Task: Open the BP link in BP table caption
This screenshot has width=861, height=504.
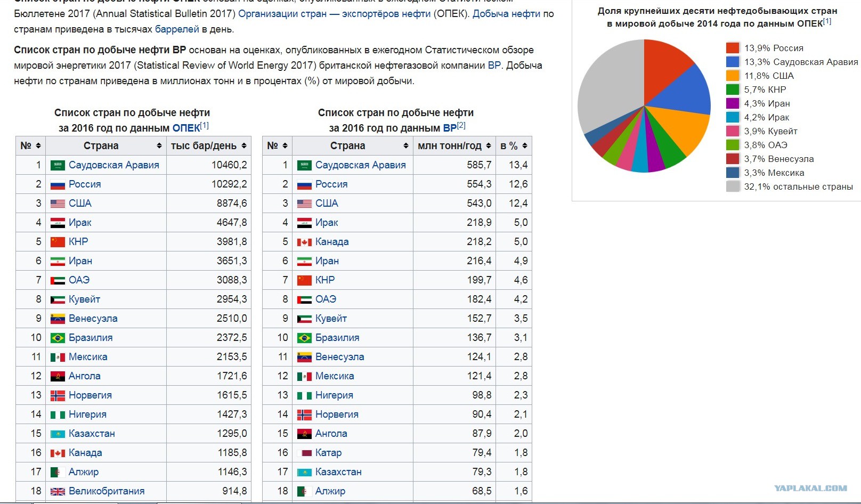Action: (x=450, y=128)
